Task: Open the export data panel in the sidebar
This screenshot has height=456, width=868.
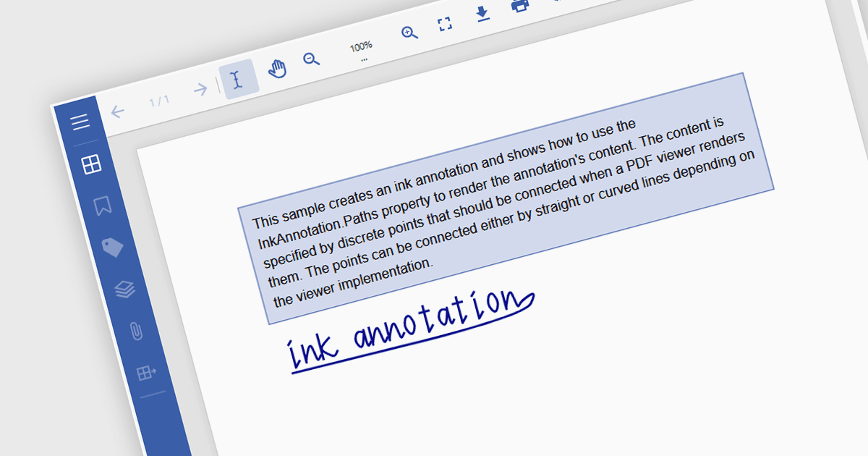Action: 147,373
